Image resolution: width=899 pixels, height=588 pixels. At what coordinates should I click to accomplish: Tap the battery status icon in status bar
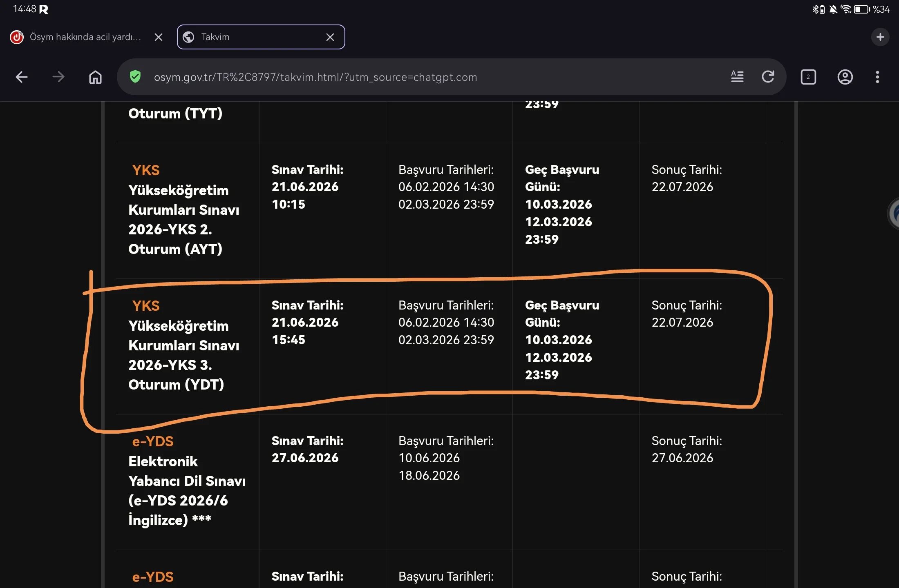click(x=861, y=9)
